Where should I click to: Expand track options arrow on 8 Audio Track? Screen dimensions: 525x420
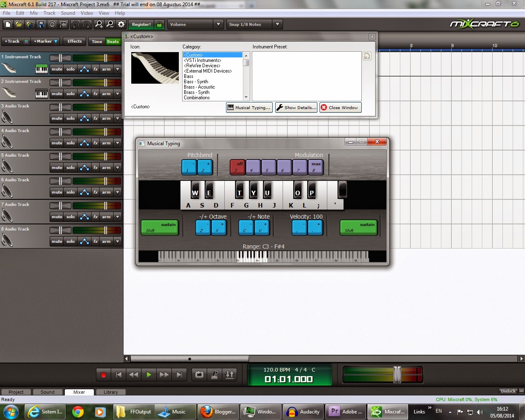(117, 242)
